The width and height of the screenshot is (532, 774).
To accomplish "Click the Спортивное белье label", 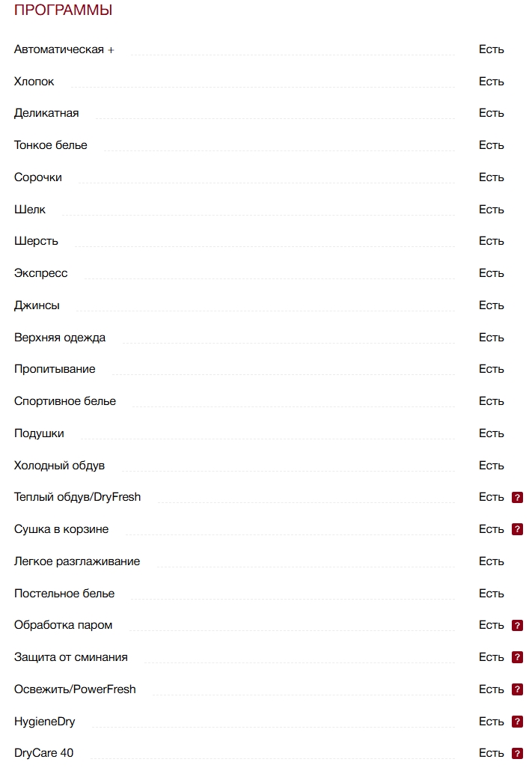I will [x=65, y=401].
